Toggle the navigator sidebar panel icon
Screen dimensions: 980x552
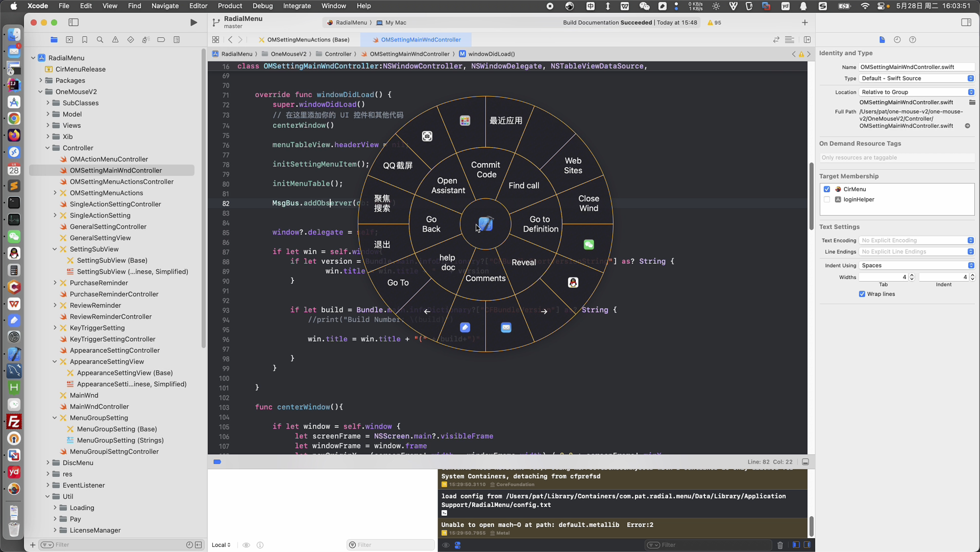73,23
